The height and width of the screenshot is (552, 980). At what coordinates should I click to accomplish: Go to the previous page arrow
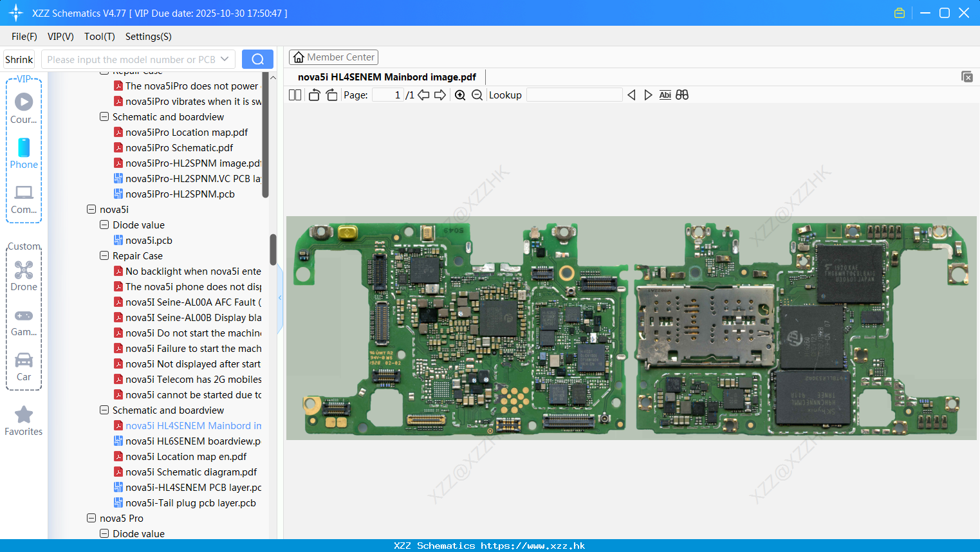(423, 95)
